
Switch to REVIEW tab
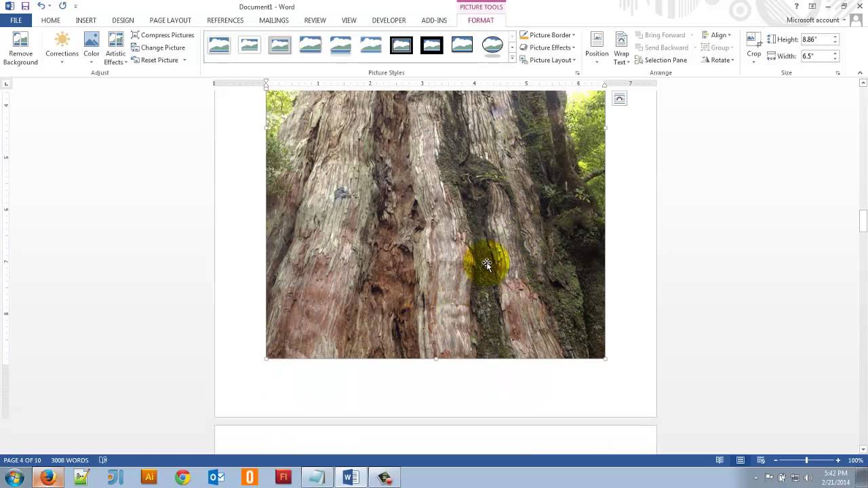pyautogui.click(x=315, y=20)
